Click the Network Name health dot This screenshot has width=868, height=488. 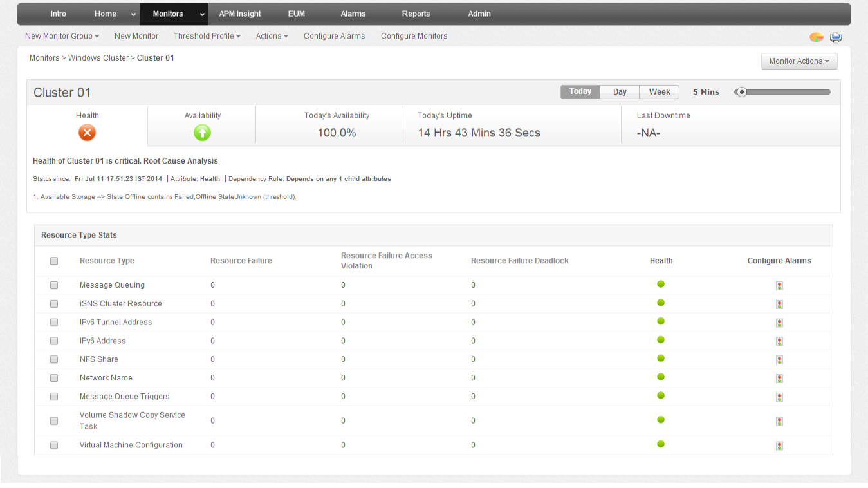point(661,377)
